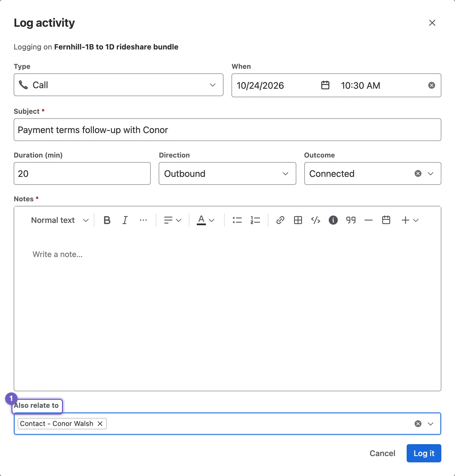Click the date field 10/24/2026

tap(260, 85)
